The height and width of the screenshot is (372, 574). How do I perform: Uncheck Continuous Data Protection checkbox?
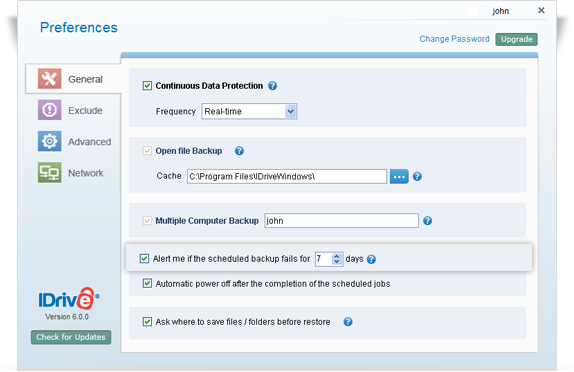click(147, 86)
